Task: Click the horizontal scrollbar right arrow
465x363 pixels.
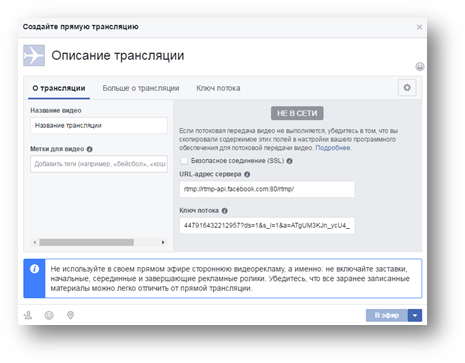Action: [x=163, y=242]
